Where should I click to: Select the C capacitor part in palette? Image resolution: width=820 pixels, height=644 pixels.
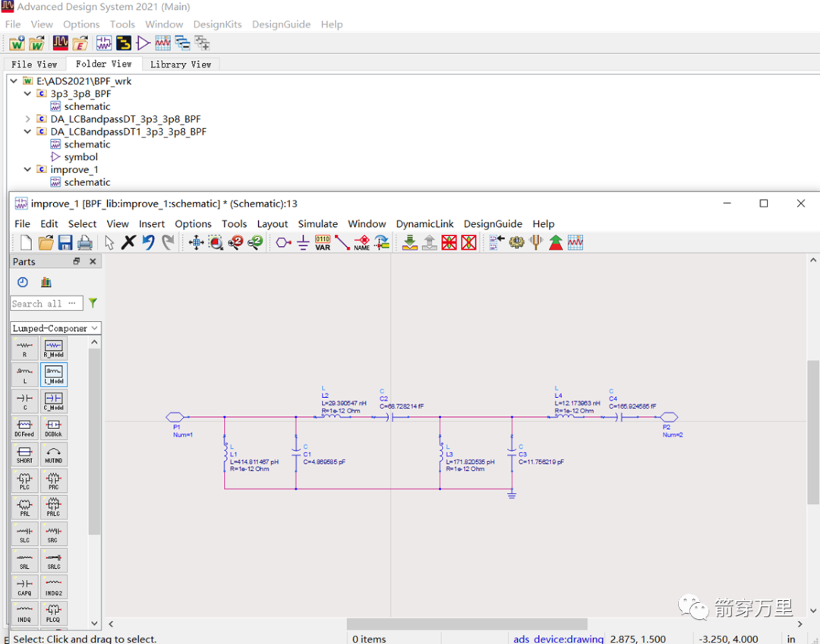coord(24,401)
